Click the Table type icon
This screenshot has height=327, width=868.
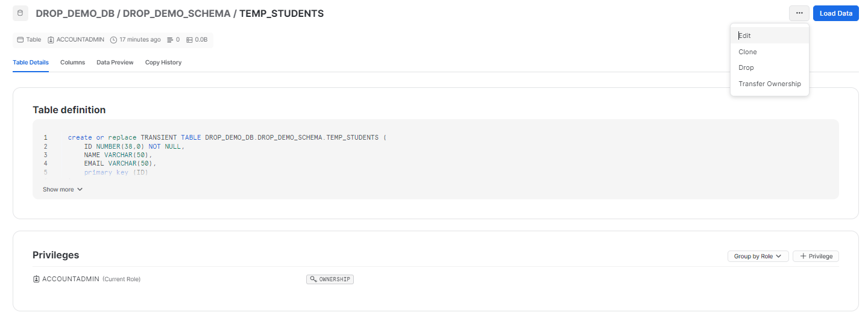[x=20, y=40]
